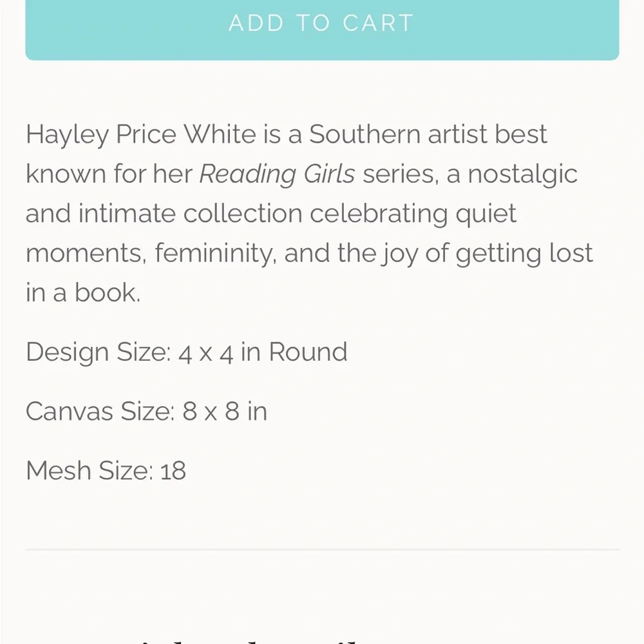The height and width of the screenshot is (644, 644).
Task: Click the words known for her
Action: click(109, 174)
